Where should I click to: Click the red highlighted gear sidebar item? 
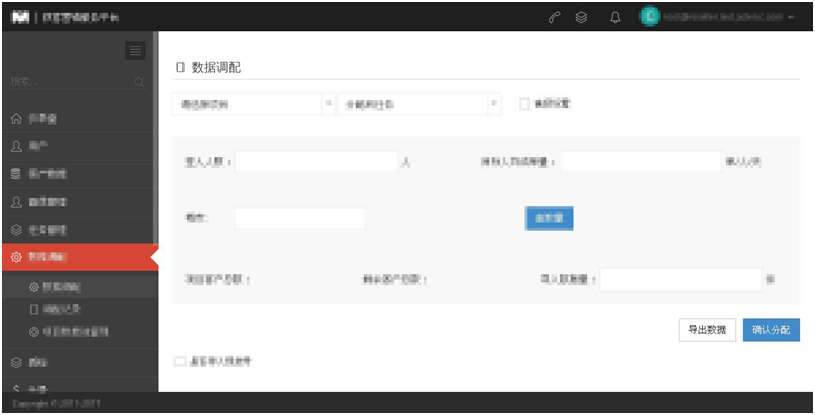(78, 257)
